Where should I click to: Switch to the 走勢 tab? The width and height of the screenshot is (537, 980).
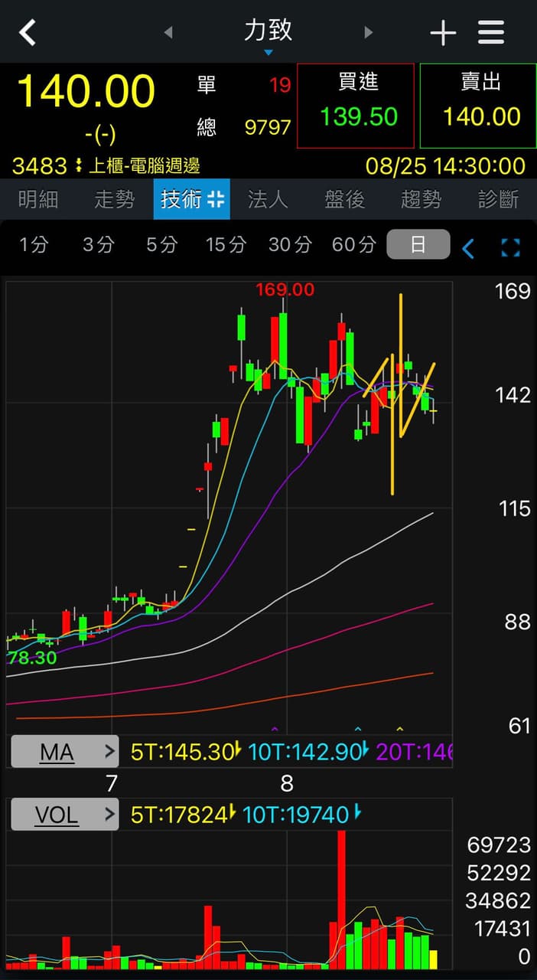[x=115, y=200]
